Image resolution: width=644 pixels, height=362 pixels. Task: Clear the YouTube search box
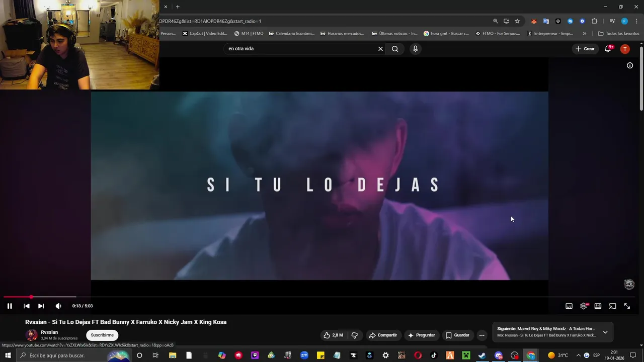tap(380, 49)
